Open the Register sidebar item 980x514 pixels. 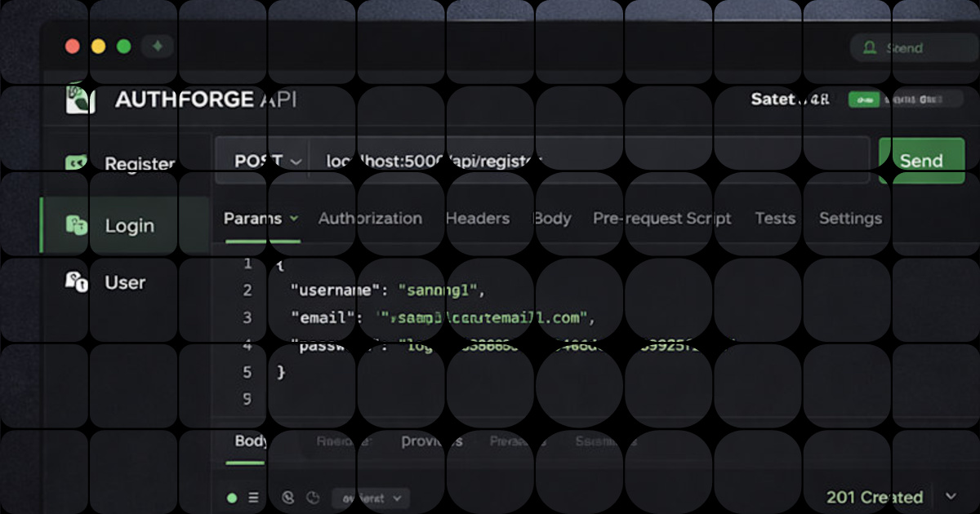click(124, 164)
